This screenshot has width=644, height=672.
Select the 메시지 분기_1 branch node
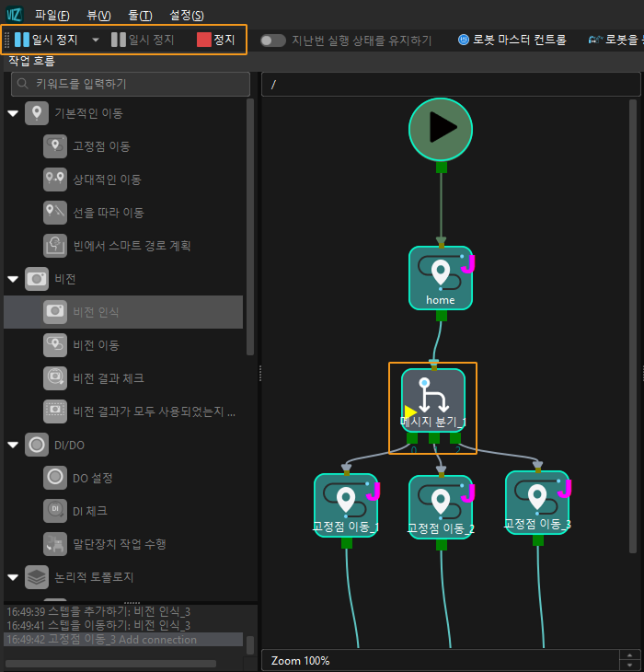[x=433, y=400]
